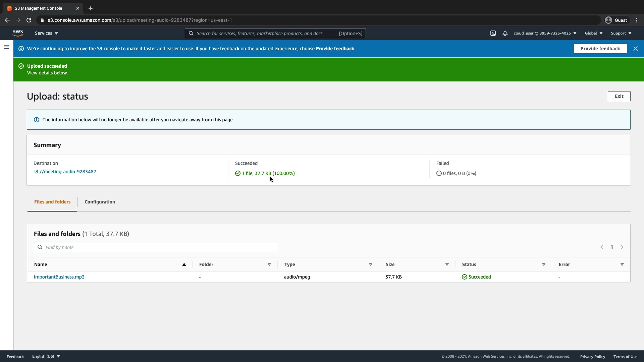The height and width of the screenshot is (362, 644).
Task: Expand the Global region dropdown
Action: point(593,33)
